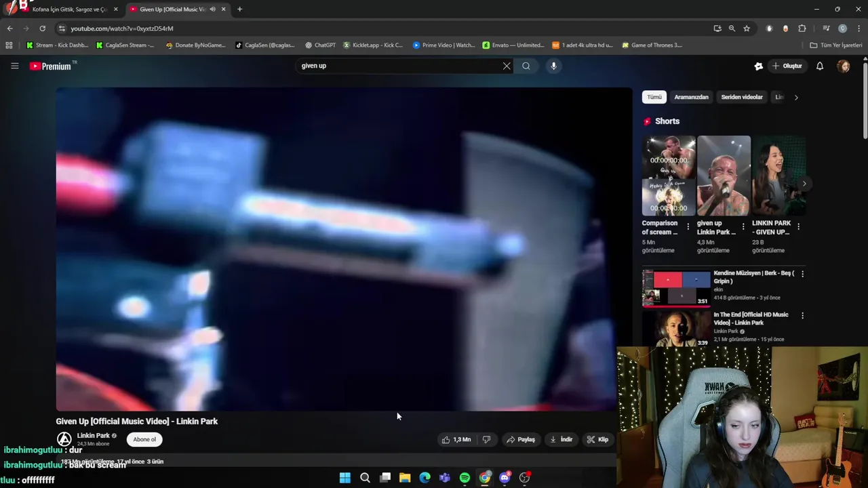Viewport: 868px width, 488px height.
Task: Click the Oluştur create button
Action: (787, 66)
